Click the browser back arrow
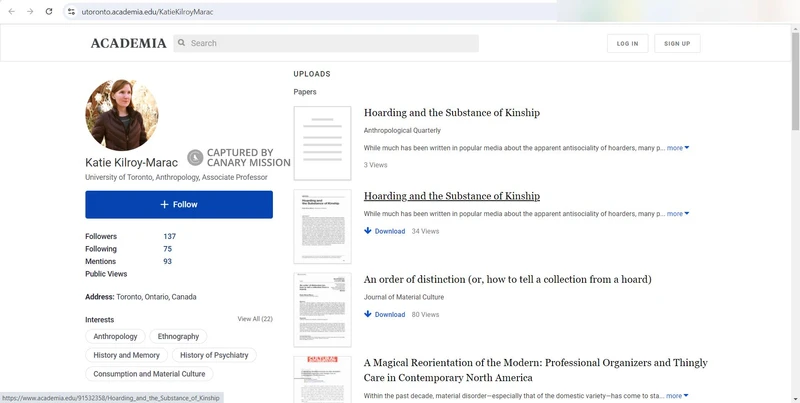This screenshot has width=800, height=403. (11, 11)
